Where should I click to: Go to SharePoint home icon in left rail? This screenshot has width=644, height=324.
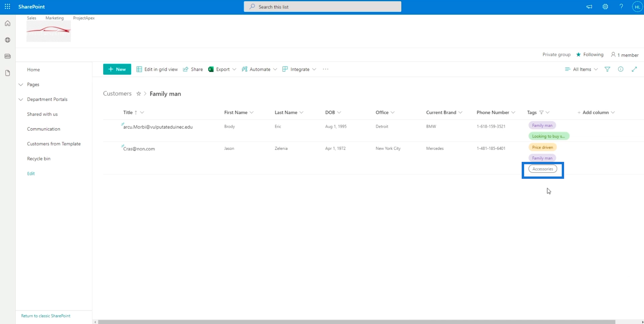click(x=8, y=23)
